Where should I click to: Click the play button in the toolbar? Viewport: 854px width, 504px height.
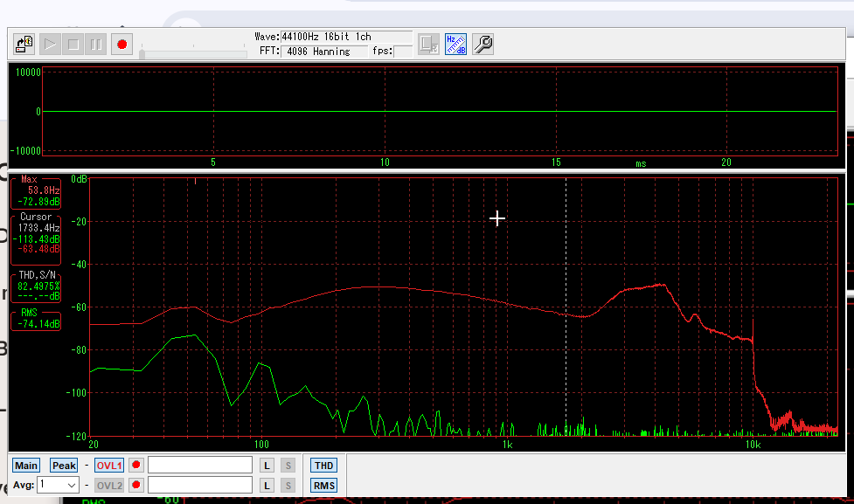coord(50,44)
